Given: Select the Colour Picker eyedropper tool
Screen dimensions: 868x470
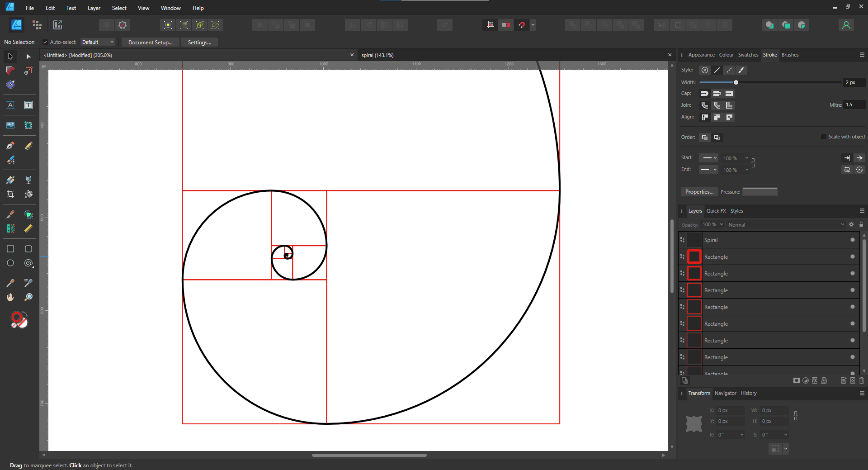Looking at the screenshot, I should pyautogui.click(x=10, y=283).
